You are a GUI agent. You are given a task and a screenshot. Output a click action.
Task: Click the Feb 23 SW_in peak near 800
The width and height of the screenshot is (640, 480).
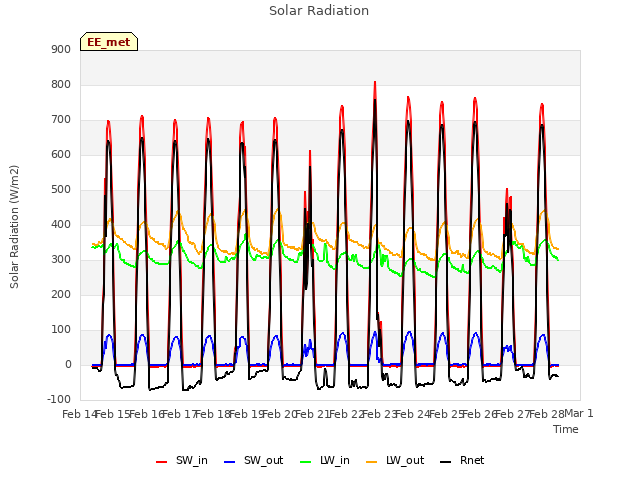[x=375, y=82]
